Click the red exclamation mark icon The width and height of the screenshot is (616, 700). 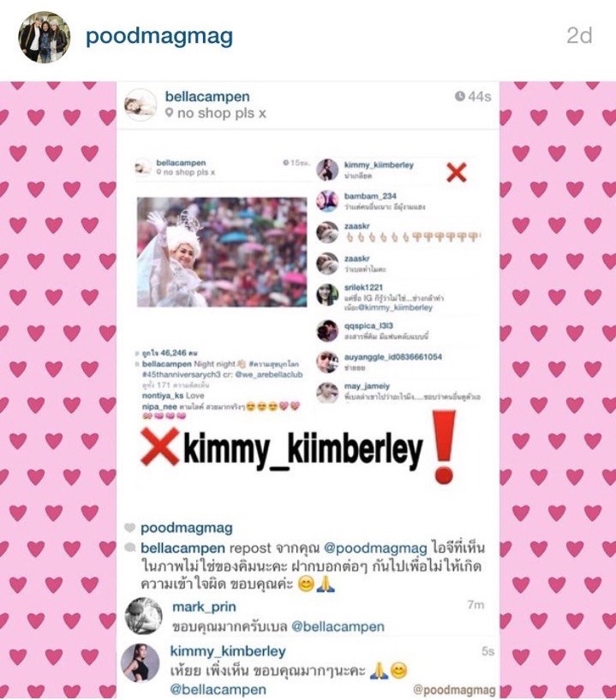coord(443,447)
